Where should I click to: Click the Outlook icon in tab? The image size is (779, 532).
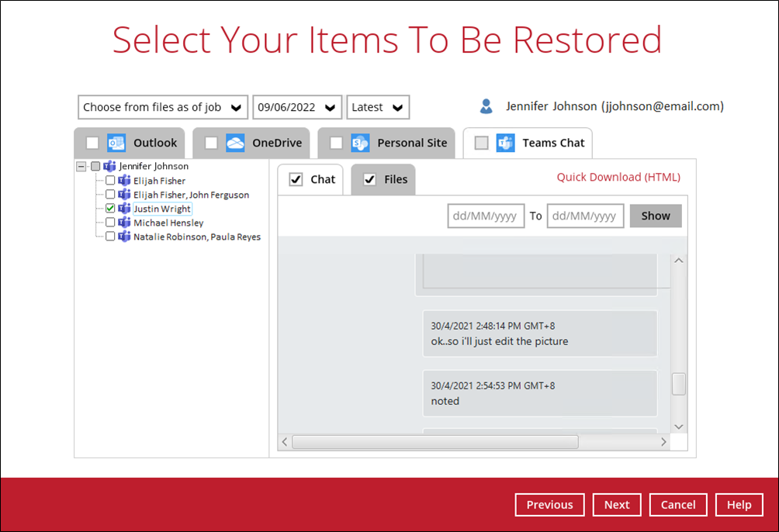pyautogui.click(x=116, y=143)
